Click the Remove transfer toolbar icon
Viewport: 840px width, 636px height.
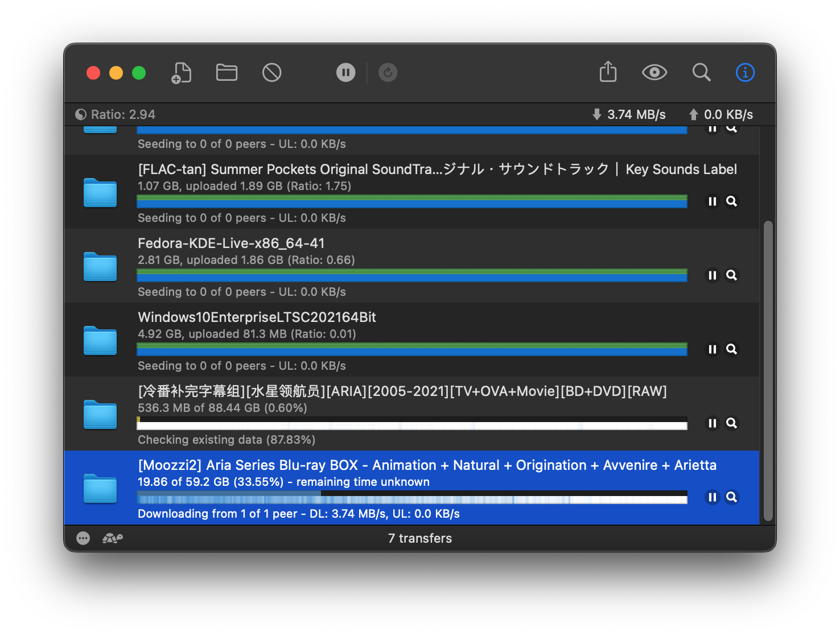(x=271, y=73)
